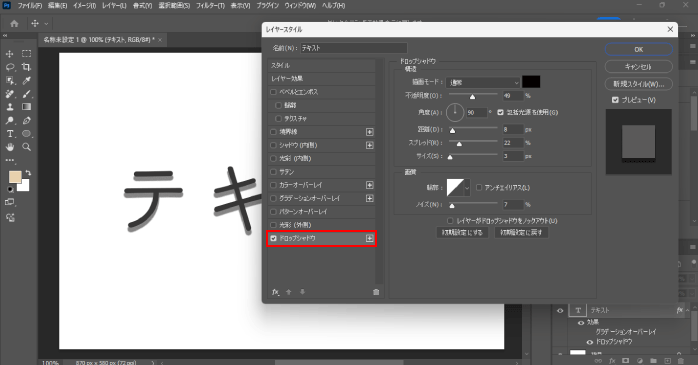The height and width of the screenshot is (365, 698).
Task: Select the Clone Stamp tool
Action: coord(9,107)
